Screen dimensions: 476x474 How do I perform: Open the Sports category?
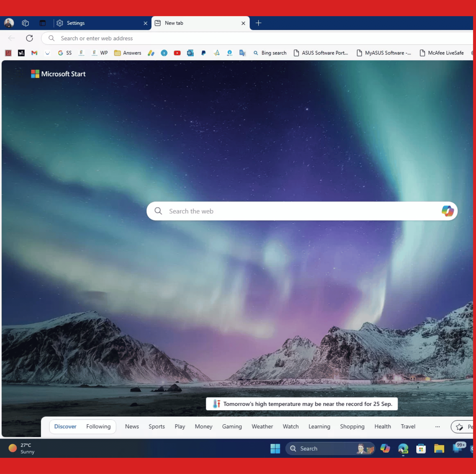[157, 426]
